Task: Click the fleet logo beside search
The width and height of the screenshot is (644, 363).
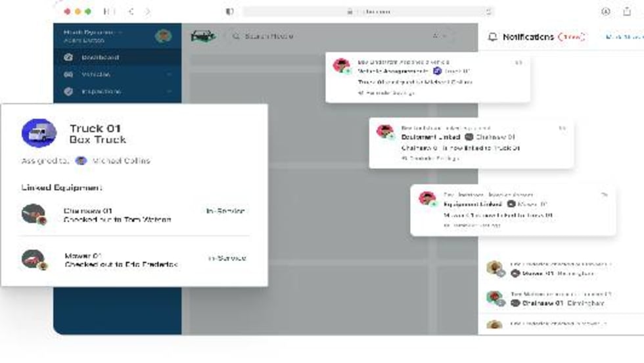Action: (203, 36)
